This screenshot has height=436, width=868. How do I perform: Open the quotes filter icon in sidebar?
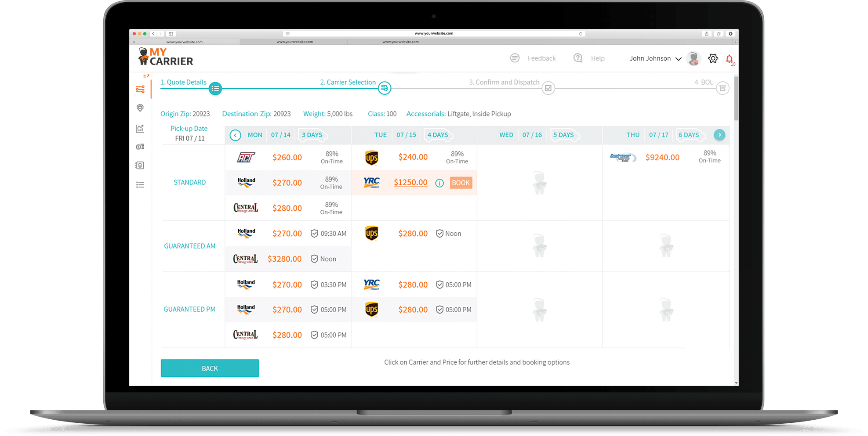coord(140,90)
